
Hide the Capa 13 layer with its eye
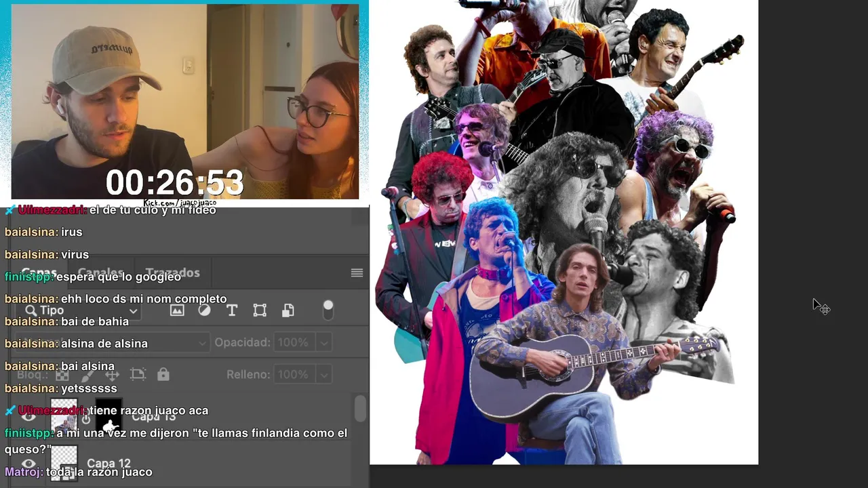coord(28,417)
